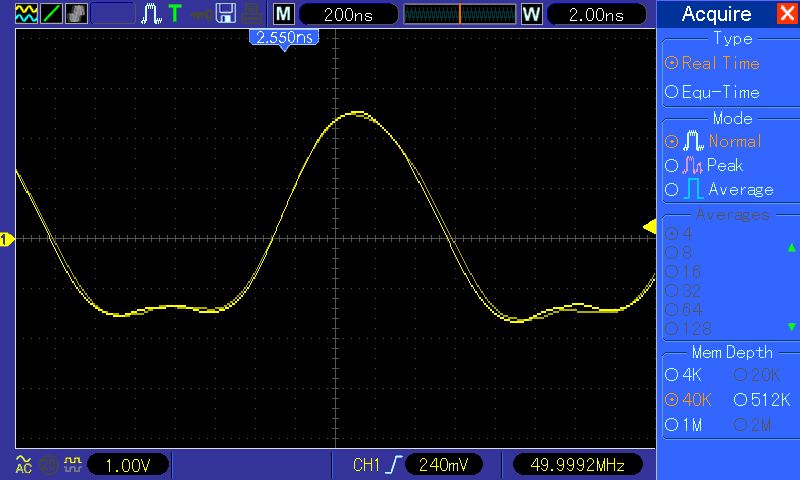
Task: Click the rising edge trigger slope icon
Action: click(394, 464)
